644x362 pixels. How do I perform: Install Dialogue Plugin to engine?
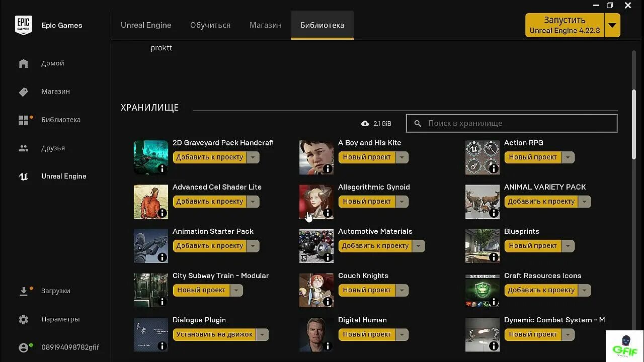pyautogui.click(x=214, y=334)
